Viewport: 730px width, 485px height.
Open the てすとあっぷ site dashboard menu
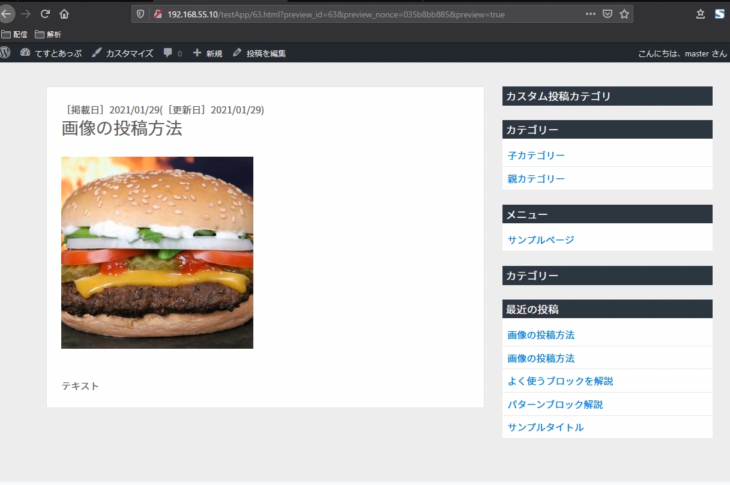pos(51,53)
